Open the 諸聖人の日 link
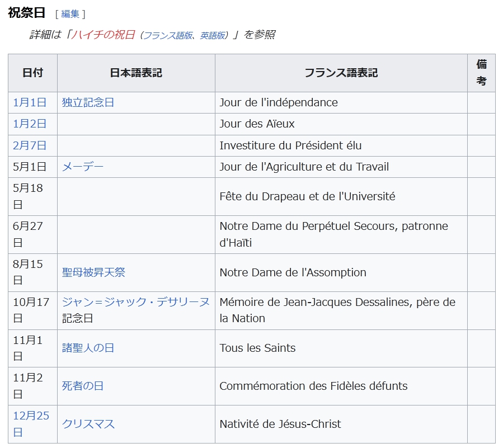The width and height of the screenshot is (503, 448). [88, 348]
